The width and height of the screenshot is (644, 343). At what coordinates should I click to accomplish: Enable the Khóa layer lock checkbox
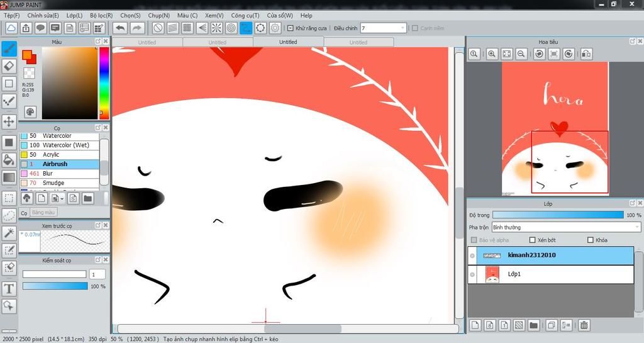pyautogui.click(x=591, y=240)
